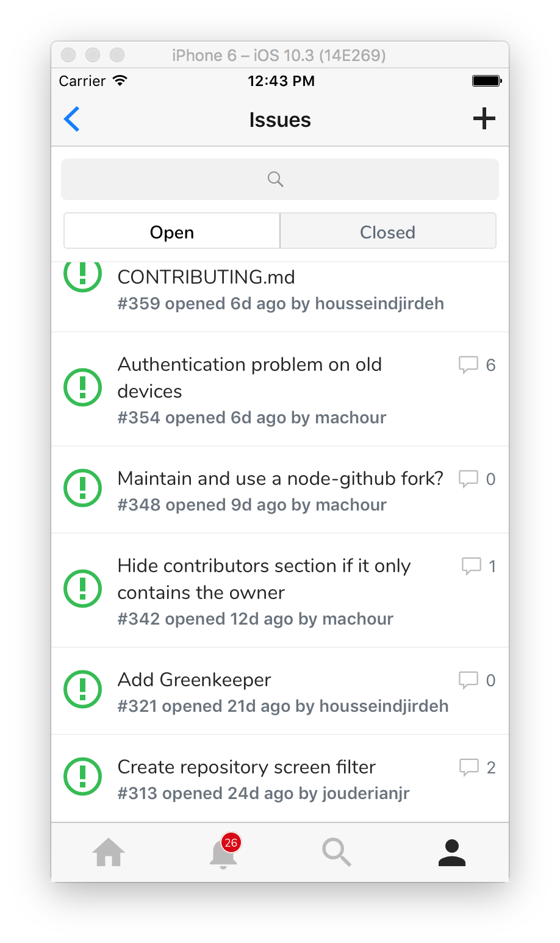
Task: Open Home tab house icon
Action: pyautogui.click(x=109, y=852)
